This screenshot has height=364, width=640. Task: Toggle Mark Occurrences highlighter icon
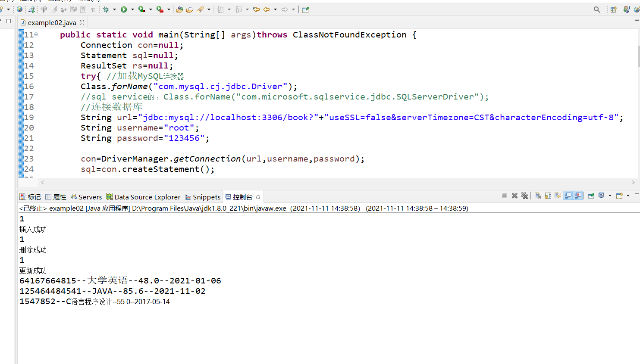tap(54, 9)
